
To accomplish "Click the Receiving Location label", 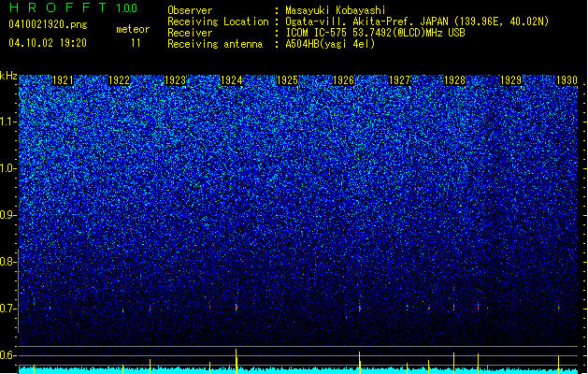I will (218, 22).
